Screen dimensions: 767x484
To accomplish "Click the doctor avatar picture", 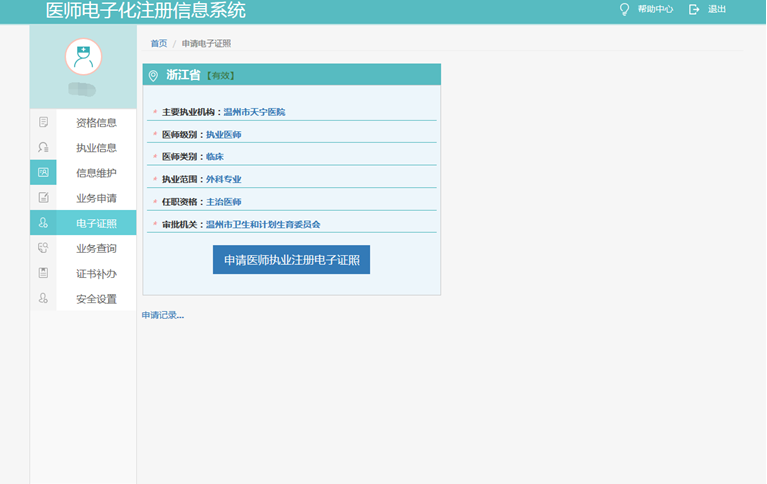I will (x=83, y=56).
